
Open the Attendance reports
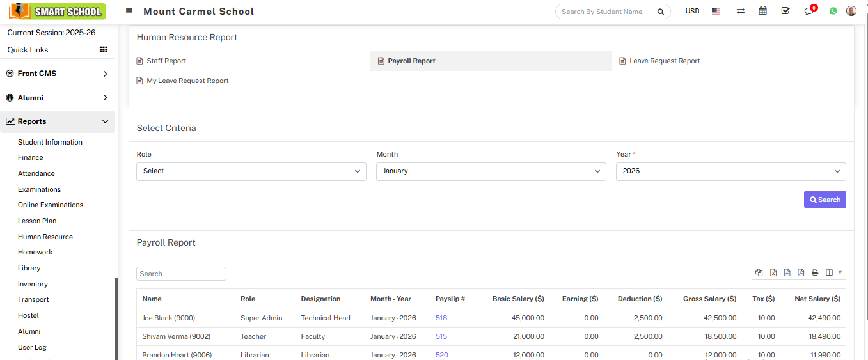36,173
